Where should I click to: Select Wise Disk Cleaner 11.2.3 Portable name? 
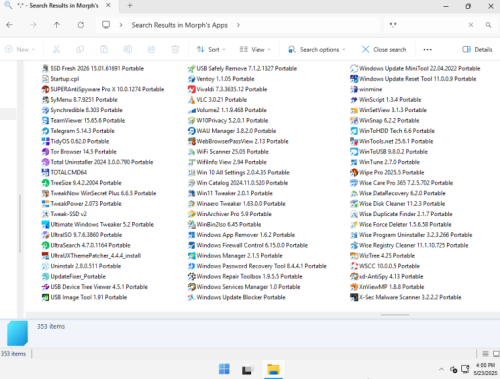point(402,204)
